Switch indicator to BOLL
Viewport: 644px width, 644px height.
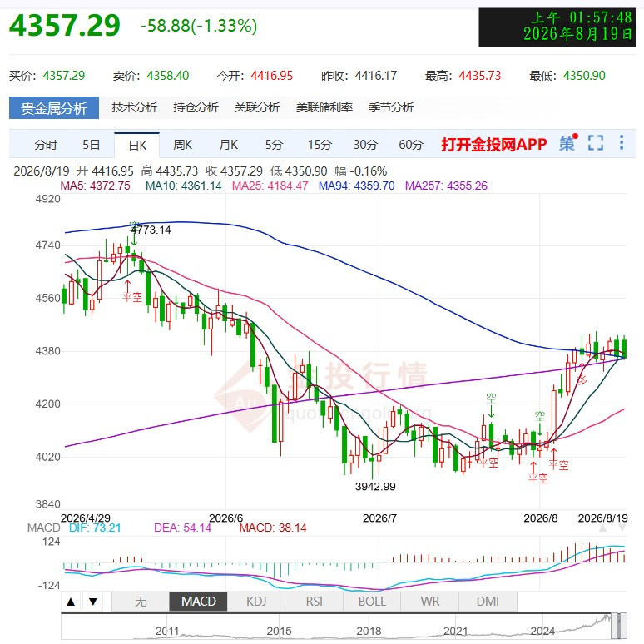pos(372,602)
